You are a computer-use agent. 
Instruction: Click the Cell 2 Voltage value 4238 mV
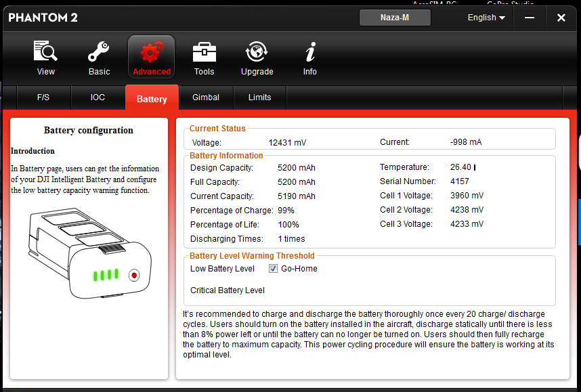coord(467,210)
